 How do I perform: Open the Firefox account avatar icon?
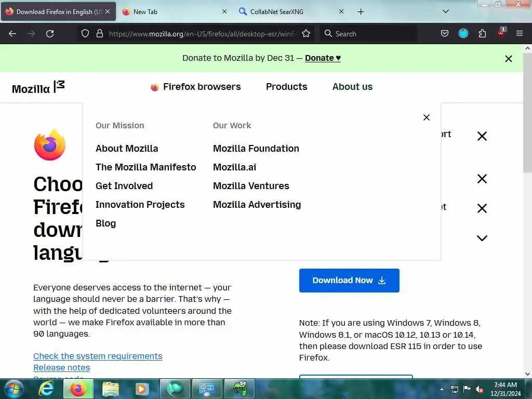[463, 33]
